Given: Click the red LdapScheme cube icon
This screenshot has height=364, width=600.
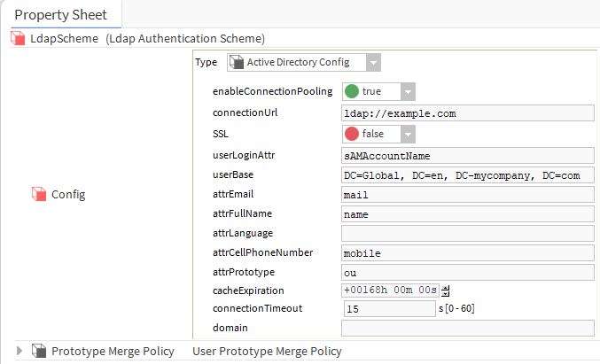Looking at the screenshot, I should (x=18, y=39).
